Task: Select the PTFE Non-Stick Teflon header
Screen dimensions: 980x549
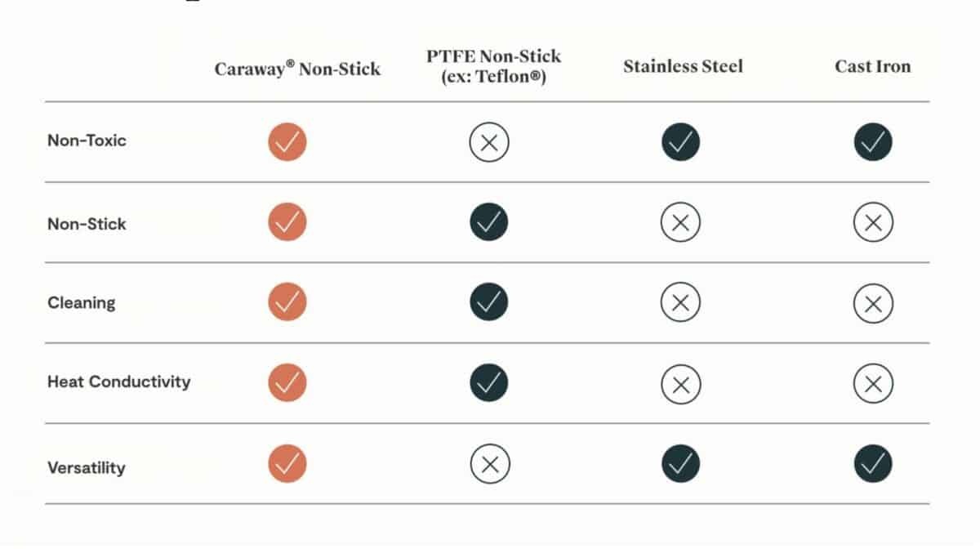Action: [494, 66]
